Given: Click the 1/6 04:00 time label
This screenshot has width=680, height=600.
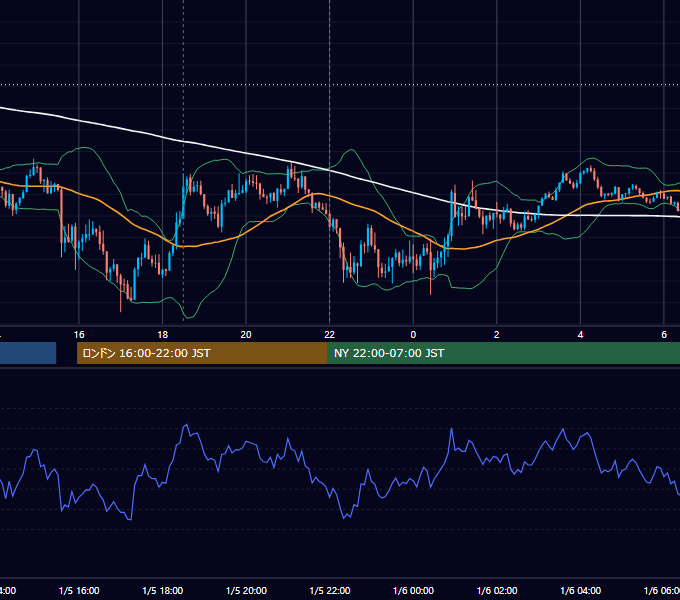Looking at the screenshot, I should 581,590.
